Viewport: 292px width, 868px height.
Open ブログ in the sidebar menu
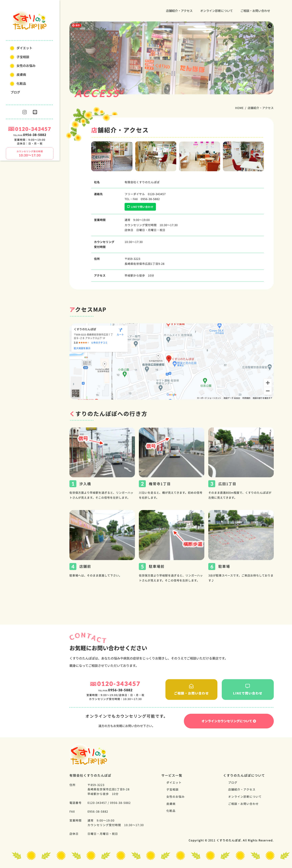click(x=15, y=92)
